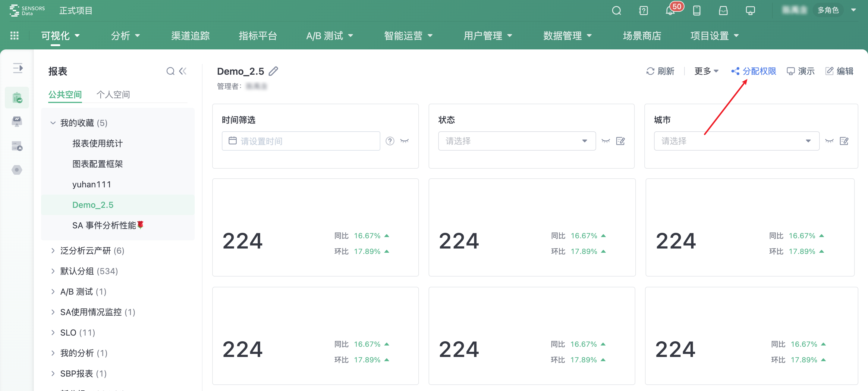Edit the 城市 filter via edit icon
The height and width of the screenshot is (391, 868).
[844, 141]
